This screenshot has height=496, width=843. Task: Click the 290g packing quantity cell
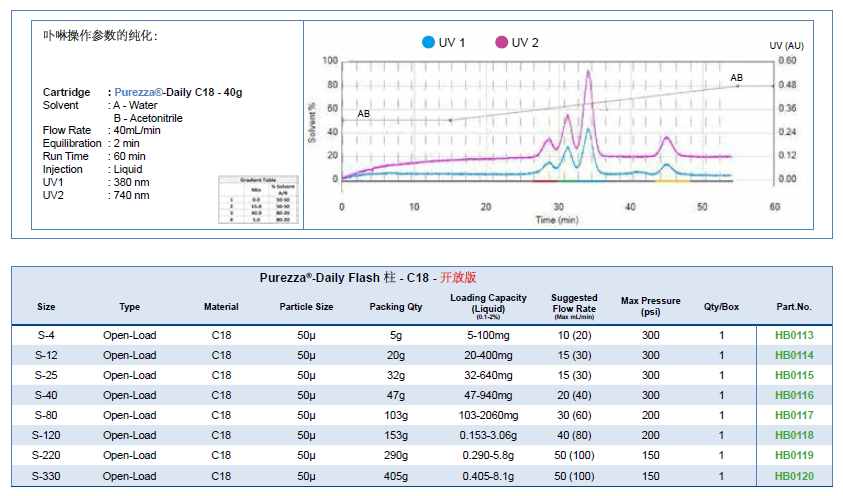point(396,455)
